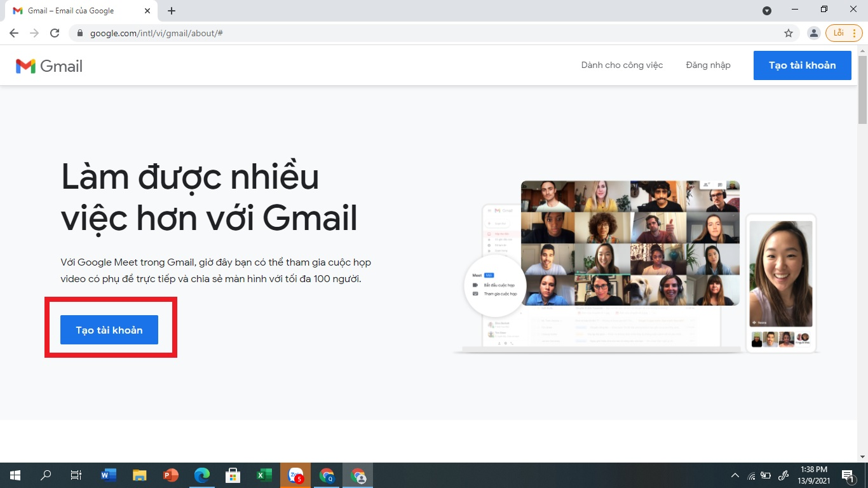868x488 pixels.
Task: Open the network tray icon
Action: point(751,475)
